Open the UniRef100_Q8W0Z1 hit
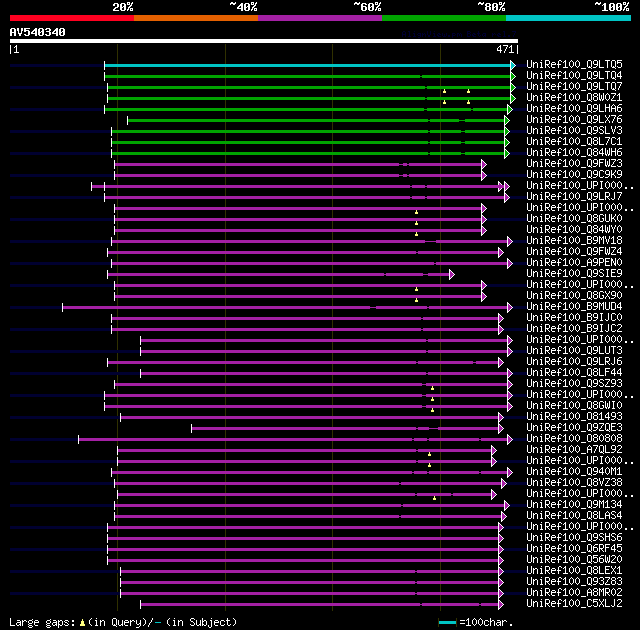The width and height of the screenshot is (640, 630). pyautogui.click(x=574, y=98)
